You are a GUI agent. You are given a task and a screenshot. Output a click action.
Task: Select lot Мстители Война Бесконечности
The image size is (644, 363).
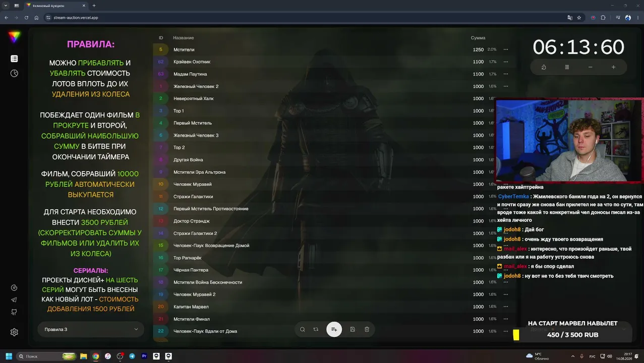pos(208,282)
